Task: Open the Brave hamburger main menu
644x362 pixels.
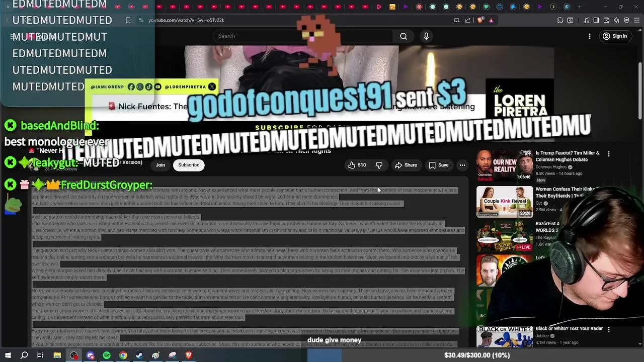Action: point(636,20)
